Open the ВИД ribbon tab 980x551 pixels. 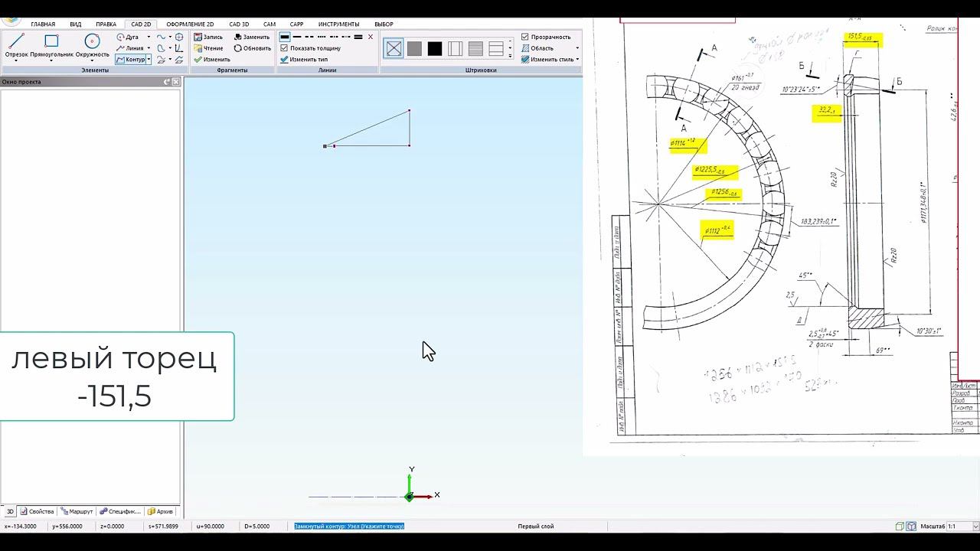[76, 24]
